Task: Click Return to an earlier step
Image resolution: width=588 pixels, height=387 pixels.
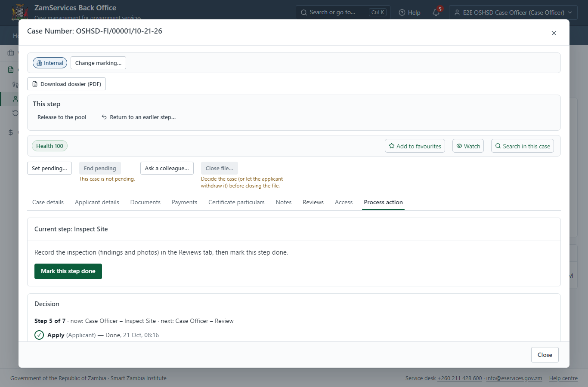Action: pos(139,117)
